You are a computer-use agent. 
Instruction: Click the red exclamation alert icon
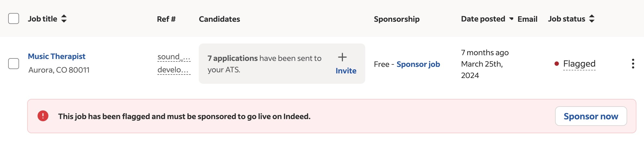(x=43, y=116)
